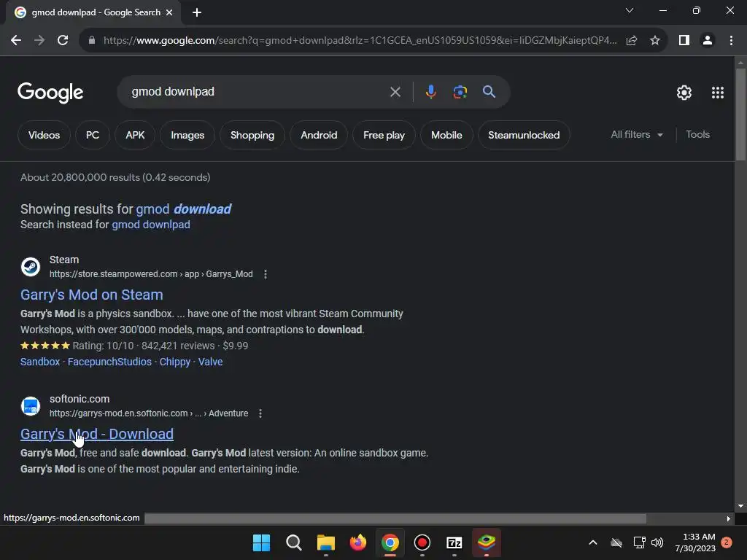
Task: Search instead for gmod downlpad
Action: (x=151, y=225)
